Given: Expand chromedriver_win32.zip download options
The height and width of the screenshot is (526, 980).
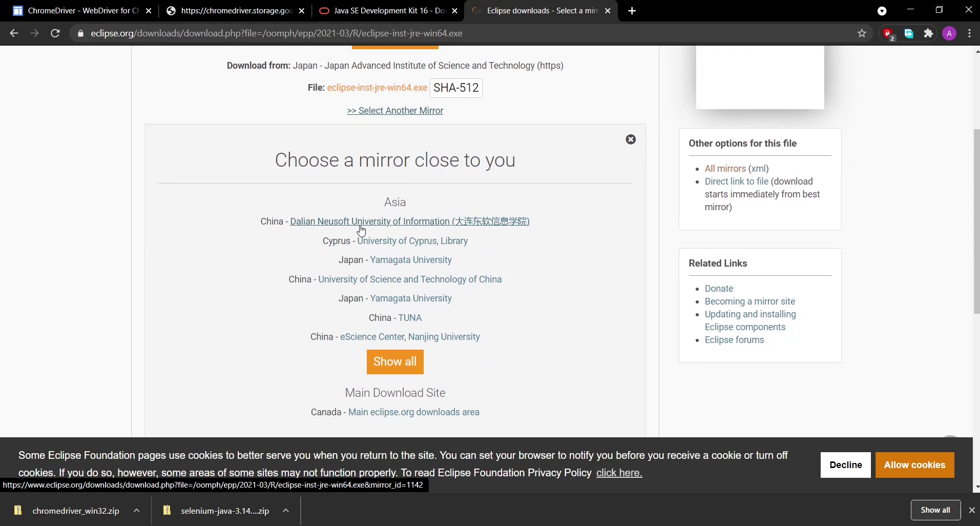Looking at the screenshot, I should point(136,511).
